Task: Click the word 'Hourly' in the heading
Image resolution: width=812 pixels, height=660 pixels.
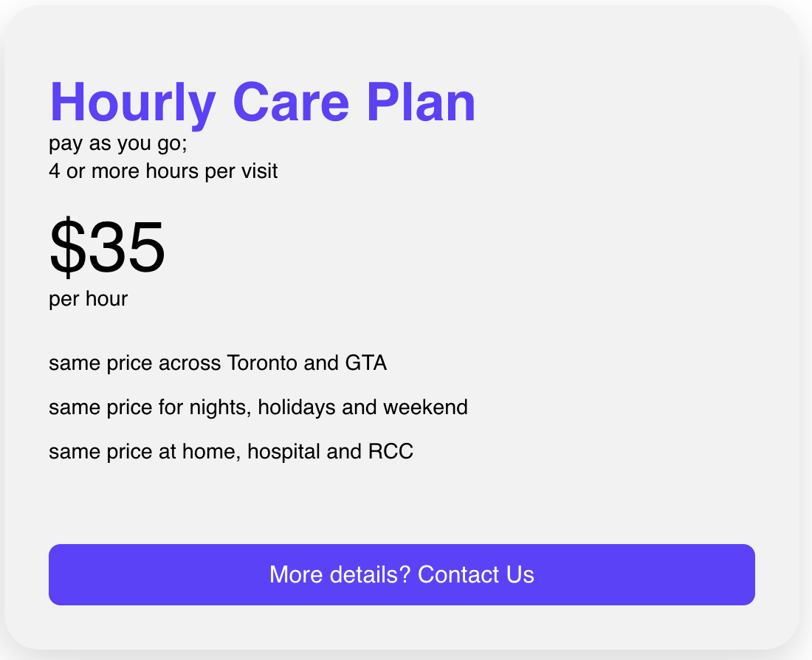Action: tap(133, 102)
